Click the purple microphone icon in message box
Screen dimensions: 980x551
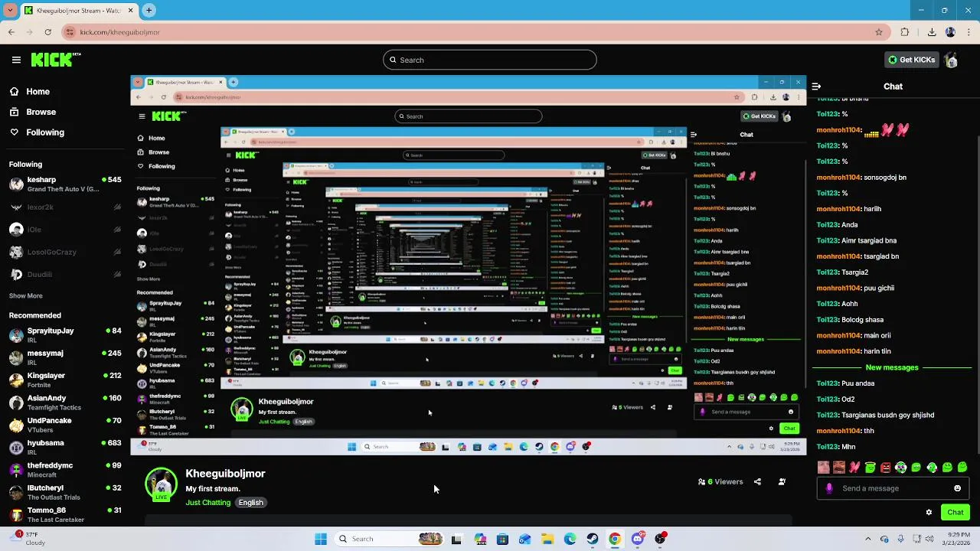click(x=829, y=488)
